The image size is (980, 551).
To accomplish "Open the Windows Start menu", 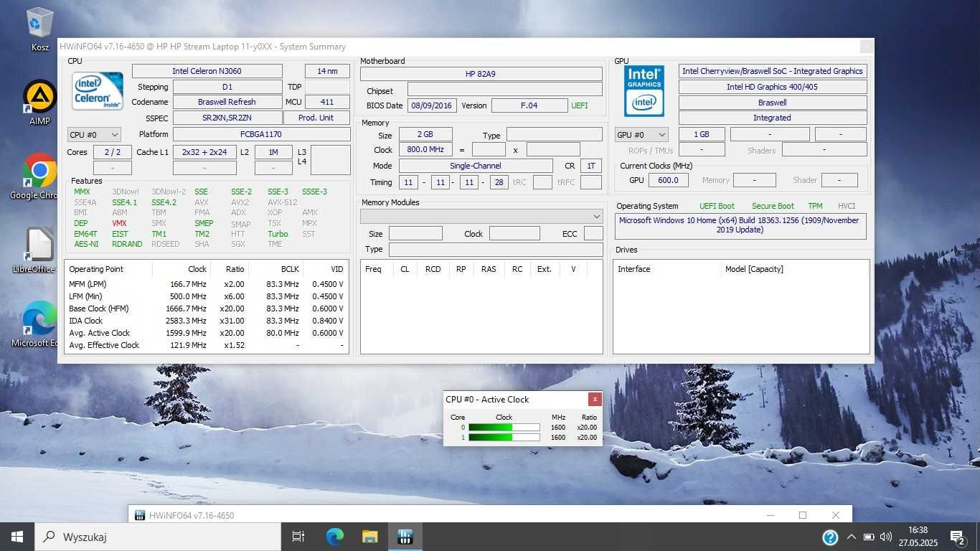I will 17,537.
